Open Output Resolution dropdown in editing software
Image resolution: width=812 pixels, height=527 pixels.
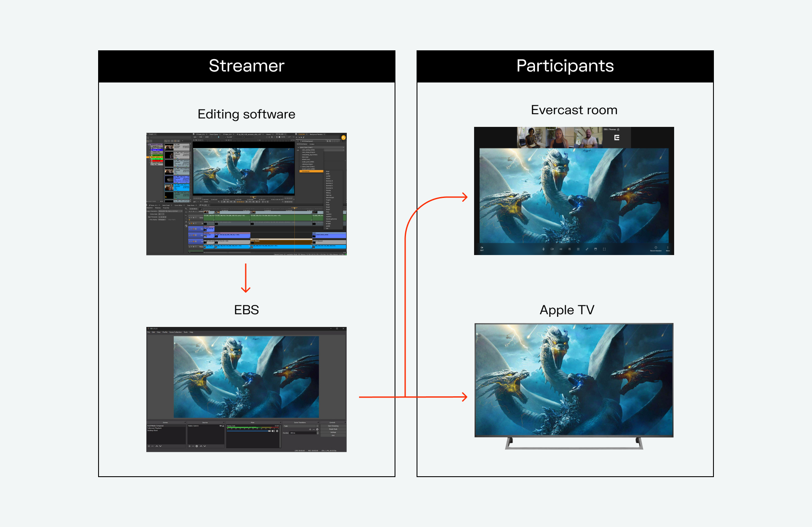point(170,211)
